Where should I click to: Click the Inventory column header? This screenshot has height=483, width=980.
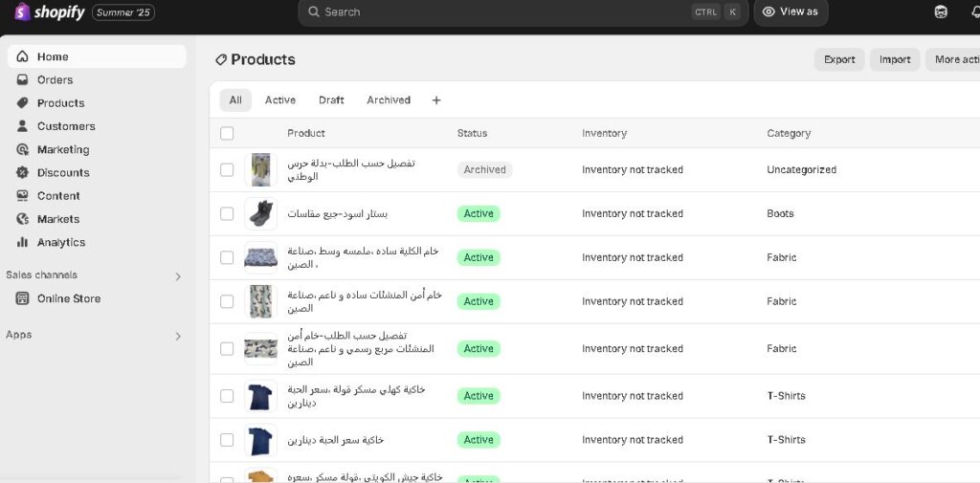[x=605, y=133]
